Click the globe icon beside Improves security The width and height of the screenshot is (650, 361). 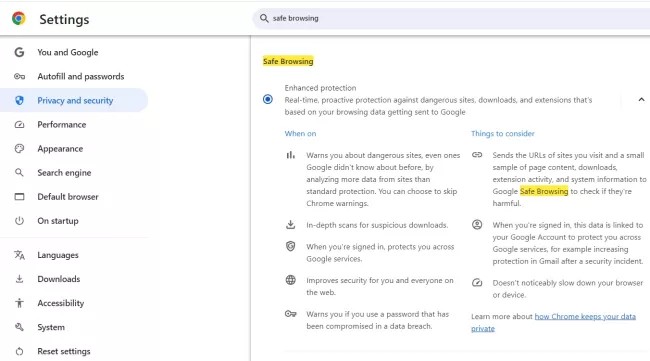(x=291, y=280)
